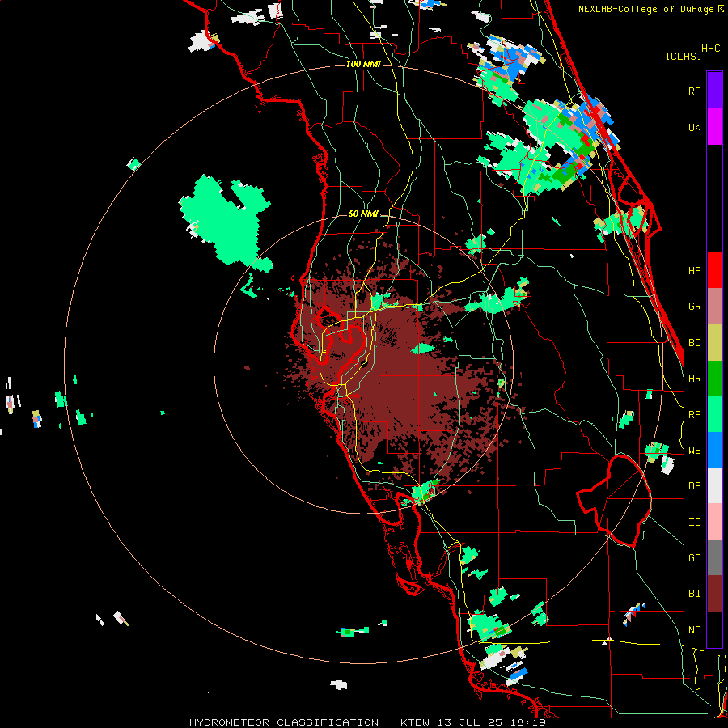Image resolution: width=728 pixels, height=728 pixels.
Task: Click the '13 JUL 25' date text
Action: click(472, 722)
